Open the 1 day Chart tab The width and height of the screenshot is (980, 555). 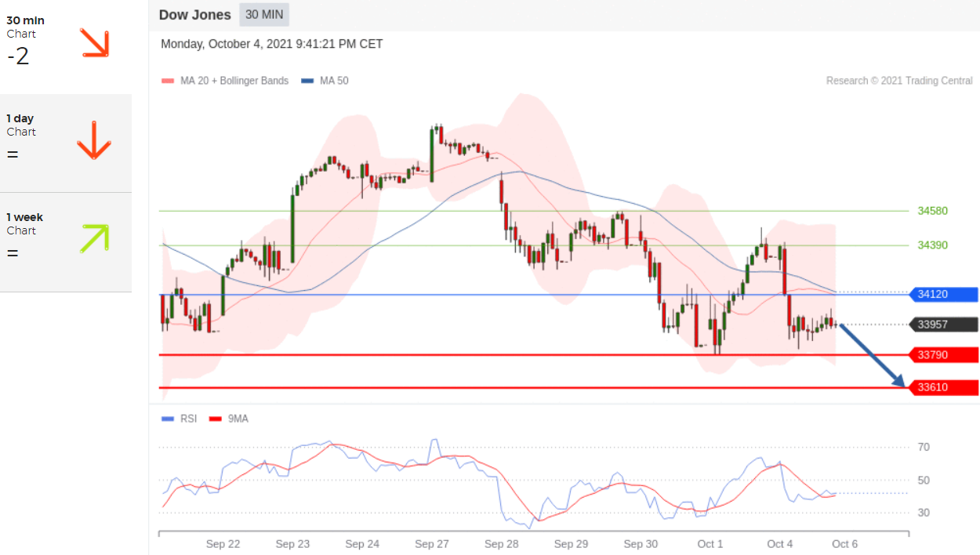pos(66,143)
